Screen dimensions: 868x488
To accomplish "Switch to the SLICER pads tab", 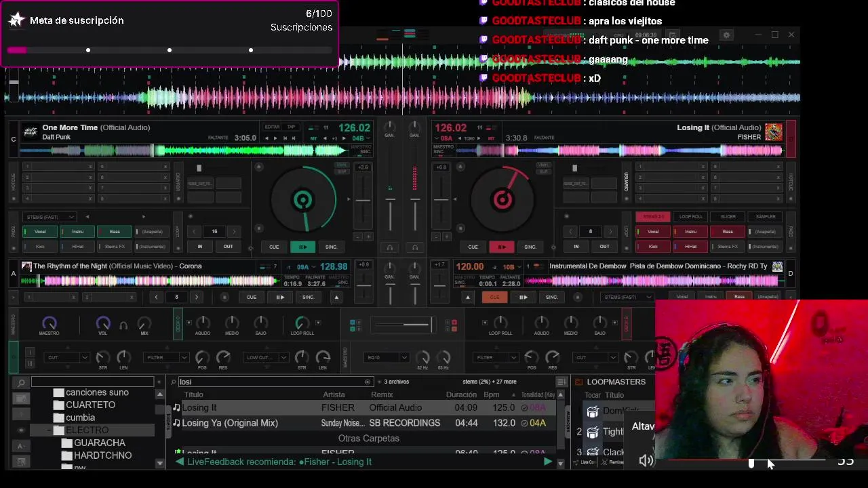I will (x=728, y=217).
